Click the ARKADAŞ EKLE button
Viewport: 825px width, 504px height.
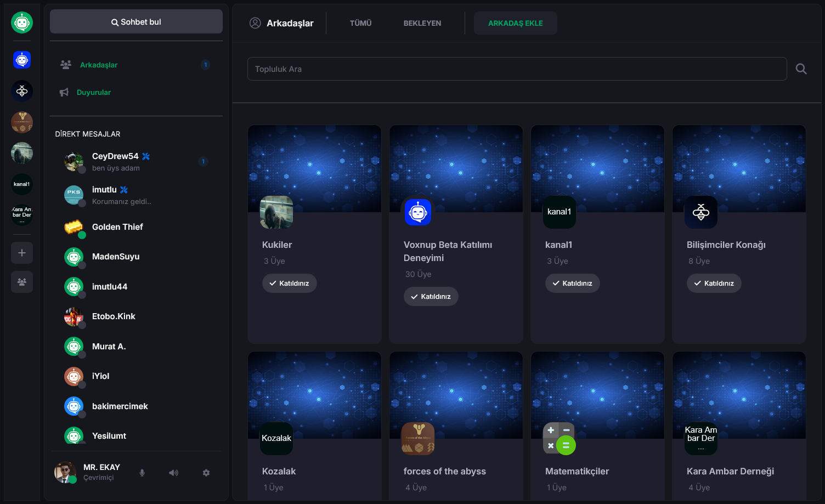click(x=516, y=23)
